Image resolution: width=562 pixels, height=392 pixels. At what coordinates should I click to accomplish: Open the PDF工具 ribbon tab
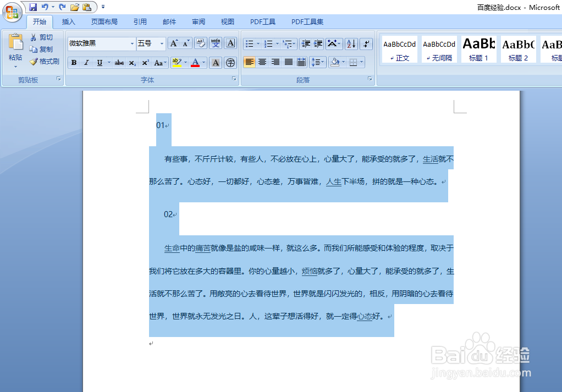(262, 21)
